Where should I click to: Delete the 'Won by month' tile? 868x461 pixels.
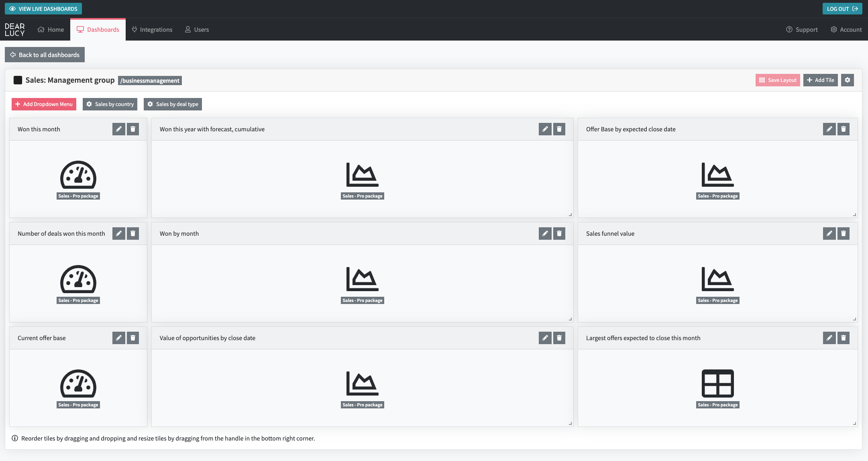[x=559, y=233]
